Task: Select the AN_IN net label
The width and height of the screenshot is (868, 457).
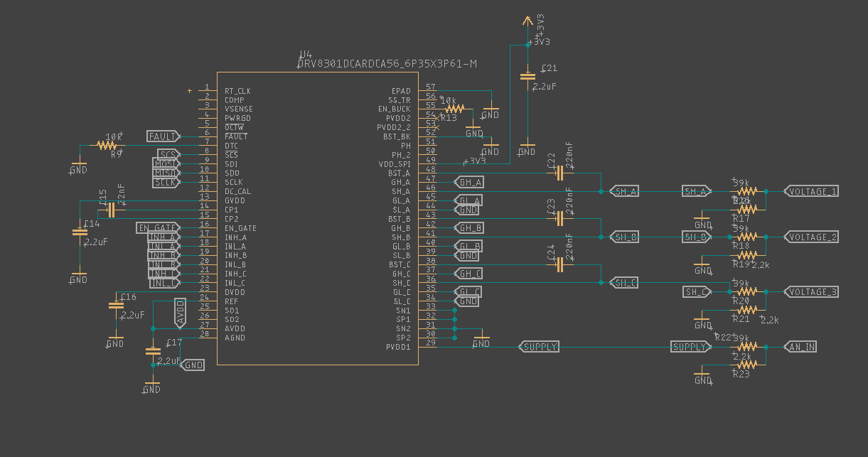Action: pos(800,347)
